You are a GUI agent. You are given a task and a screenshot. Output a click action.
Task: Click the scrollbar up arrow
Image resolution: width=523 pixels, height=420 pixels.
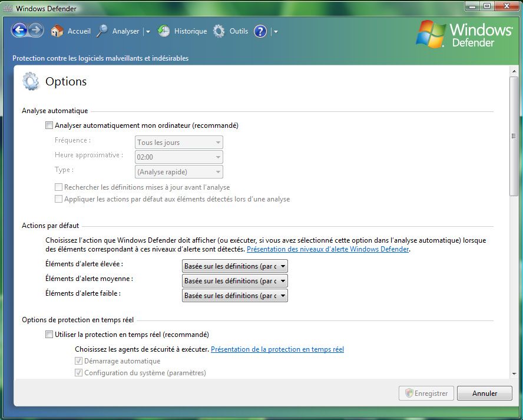tap(514, 71)
